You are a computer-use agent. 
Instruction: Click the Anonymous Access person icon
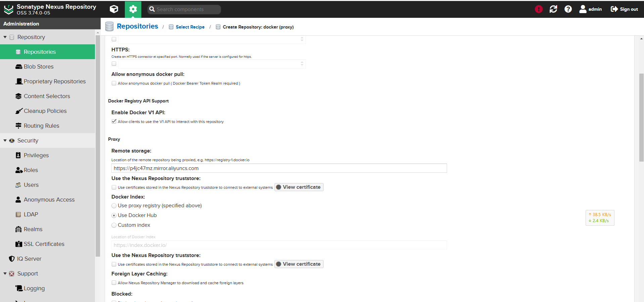[18, 200]
